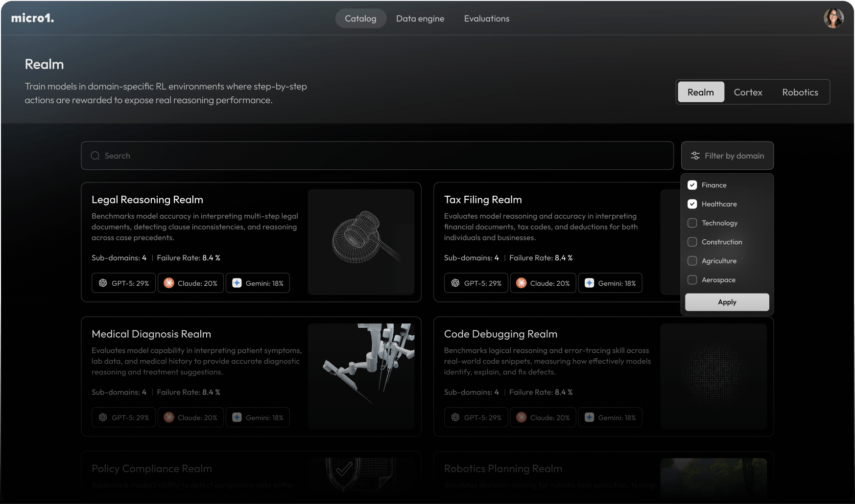Focus the Search input field
The height and width of the screenshot is (504, 855).
point(377,156)
